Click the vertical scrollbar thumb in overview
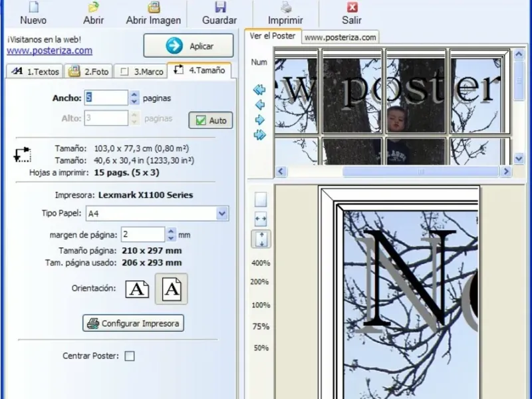 (x=519, y=80)
